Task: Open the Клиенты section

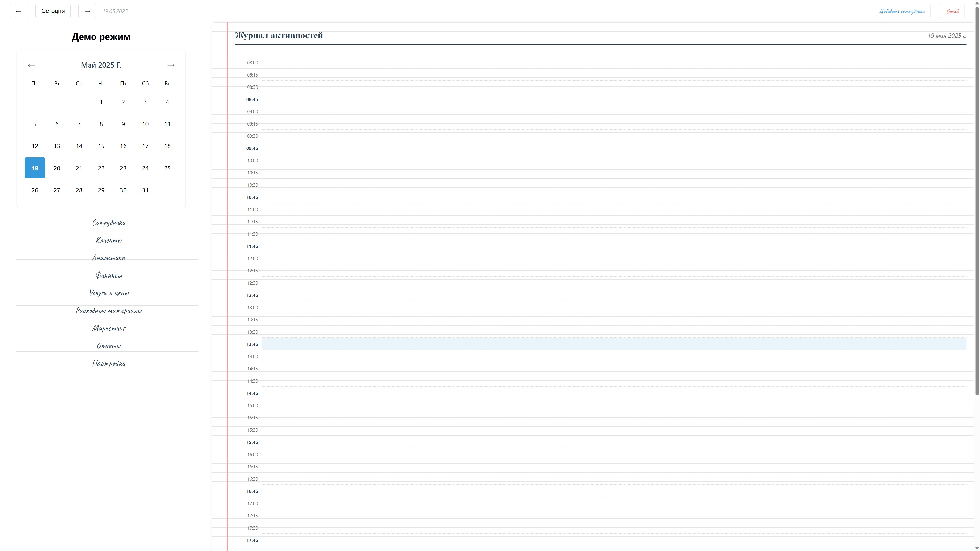Action: click(109, 240)
